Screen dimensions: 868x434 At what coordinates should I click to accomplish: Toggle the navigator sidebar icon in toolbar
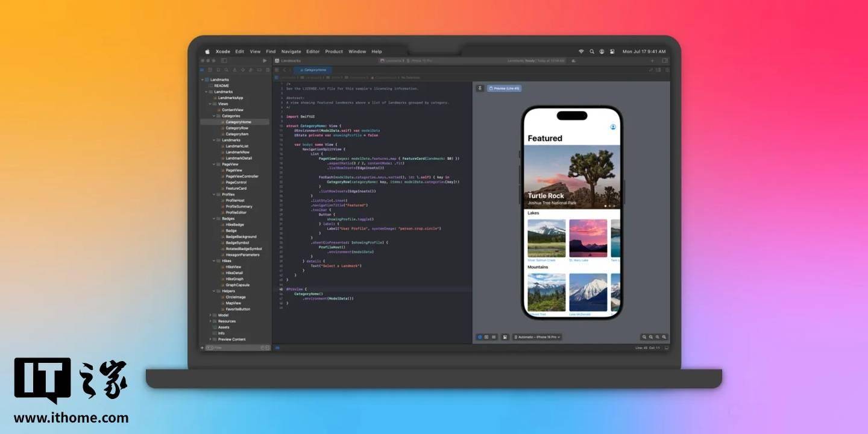point(224,61)
